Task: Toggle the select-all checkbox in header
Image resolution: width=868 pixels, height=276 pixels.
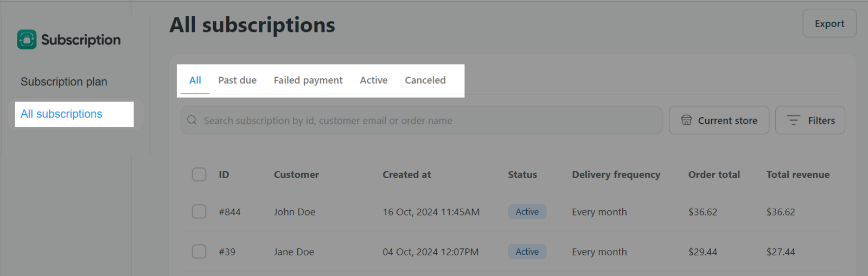Action: [199, 174]
